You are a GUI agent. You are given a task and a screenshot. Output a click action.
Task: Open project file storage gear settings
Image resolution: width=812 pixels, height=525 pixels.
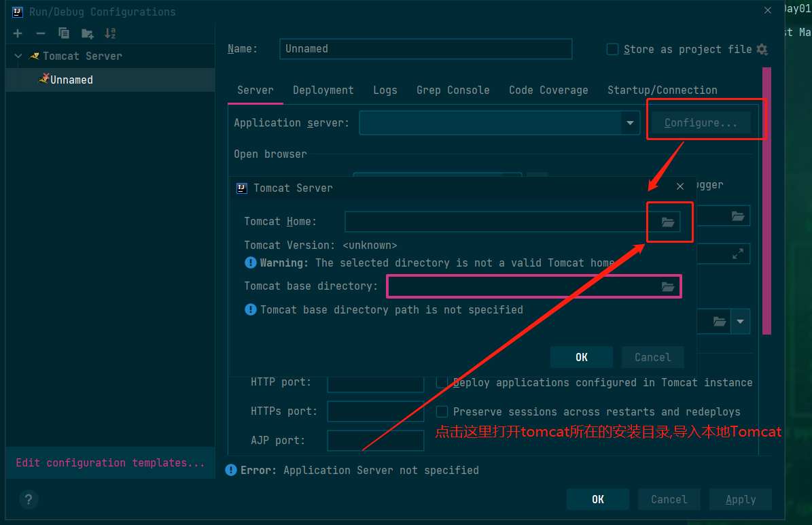[x=762, y=49]
